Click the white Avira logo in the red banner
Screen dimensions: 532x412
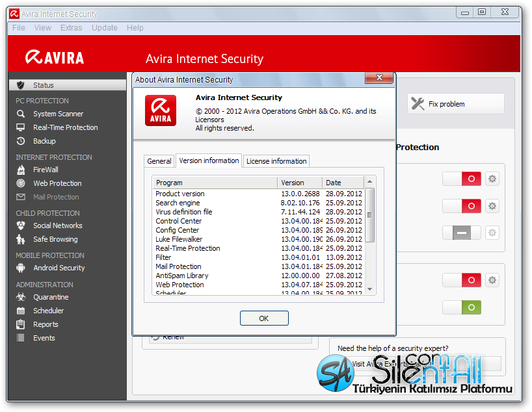click(x=55, y=57)
